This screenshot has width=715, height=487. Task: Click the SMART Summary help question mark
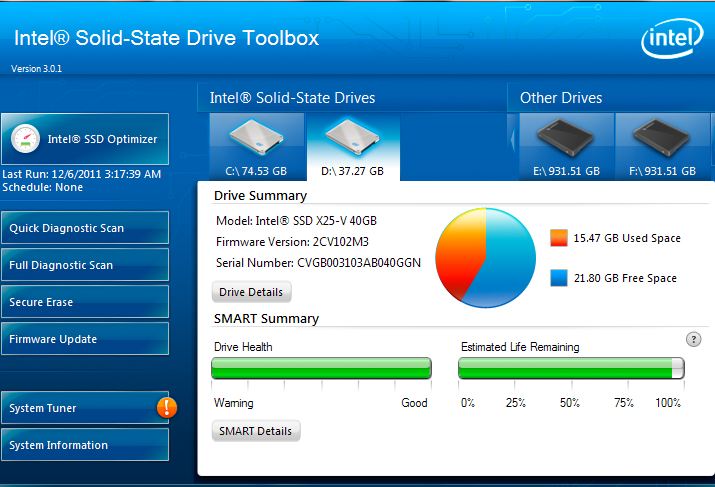[x=694, y=339]
